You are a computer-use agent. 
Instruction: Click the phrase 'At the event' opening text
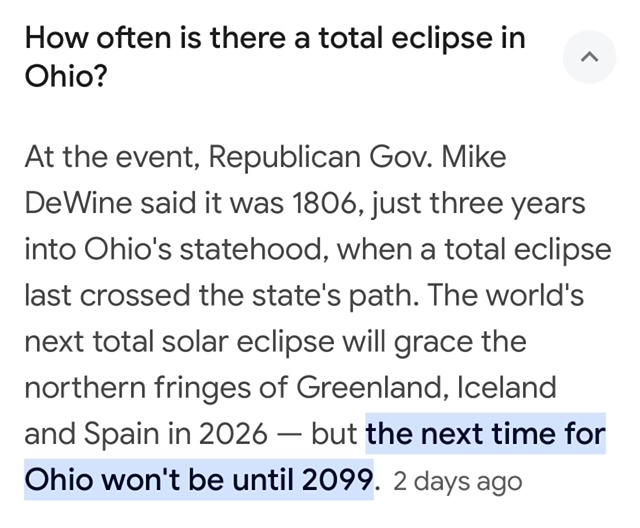click(110, 157)
